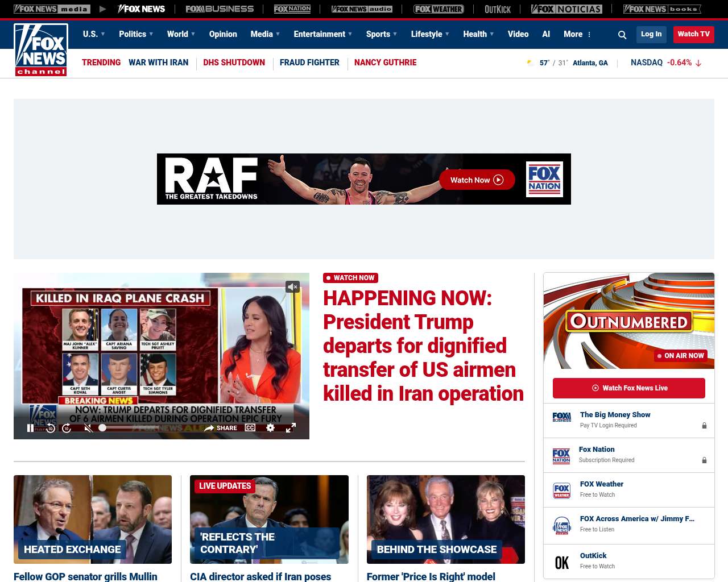The height and width of the screenshot is (582, 728).
Task: Click Watch Now on RAF banner
Action: pyautogui.click(x=477, y=180)
